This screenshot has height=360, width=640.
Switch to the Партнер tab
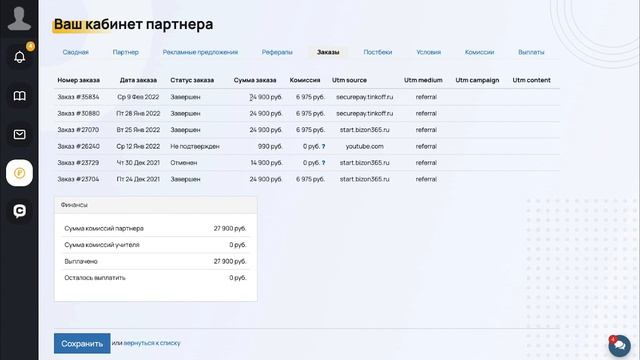126,52
